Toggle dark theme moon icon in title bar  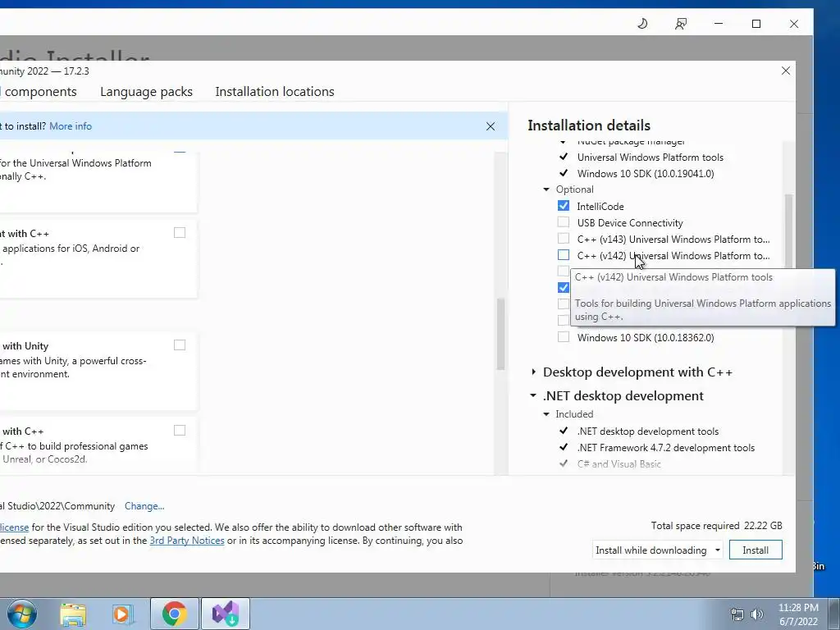(x=642, y=24)
